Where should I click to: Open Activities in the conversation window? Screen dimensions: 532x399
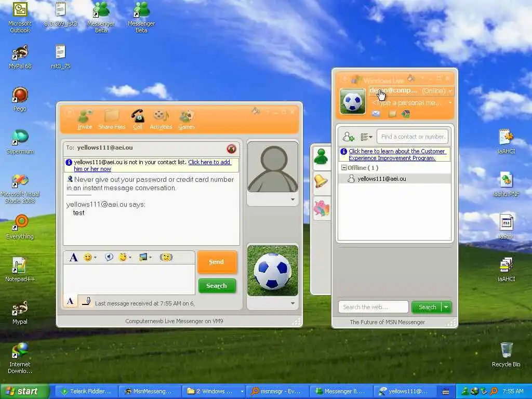(161, 120)
